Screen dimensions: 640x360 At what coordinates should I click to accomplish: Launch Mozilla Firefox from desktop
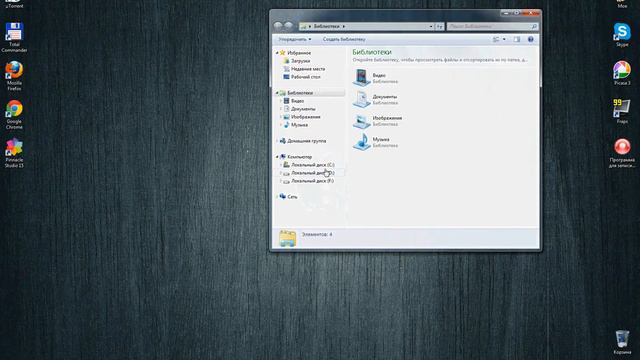coord(14,76)
